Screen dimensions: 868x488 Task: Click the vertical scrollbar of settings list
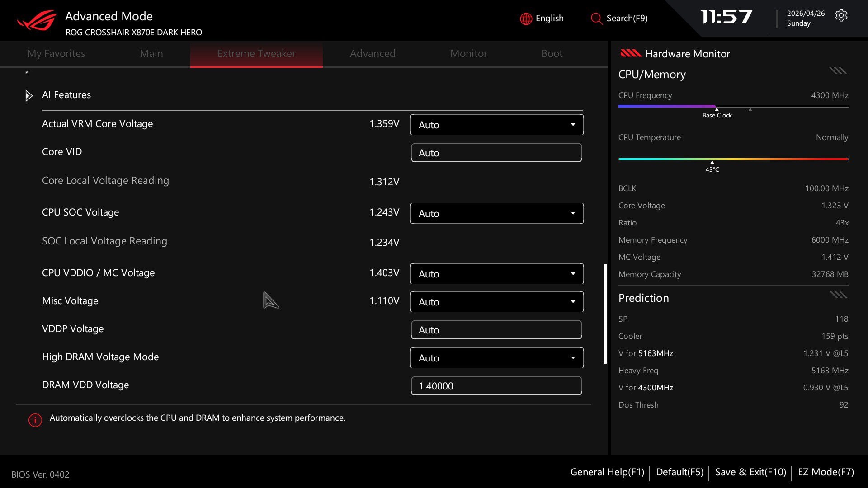coord(605,314)
